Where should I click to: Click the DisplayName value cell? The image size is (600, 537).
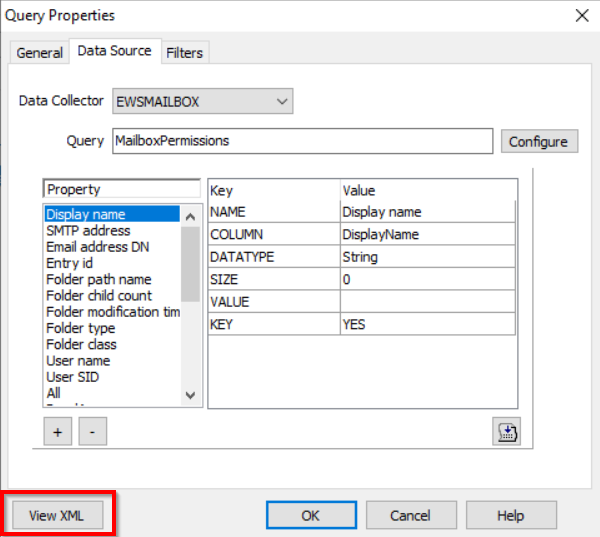click(x=428, y=234)
